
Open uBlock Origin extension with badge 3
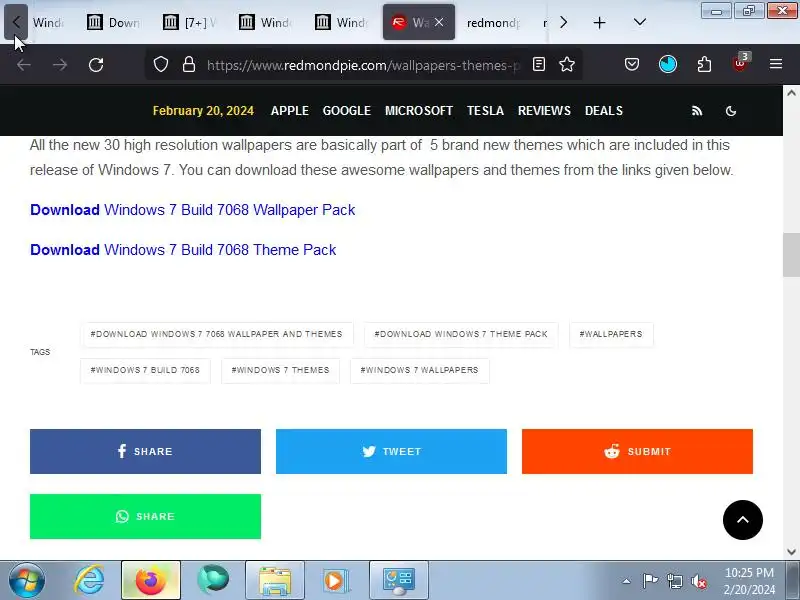740,63
